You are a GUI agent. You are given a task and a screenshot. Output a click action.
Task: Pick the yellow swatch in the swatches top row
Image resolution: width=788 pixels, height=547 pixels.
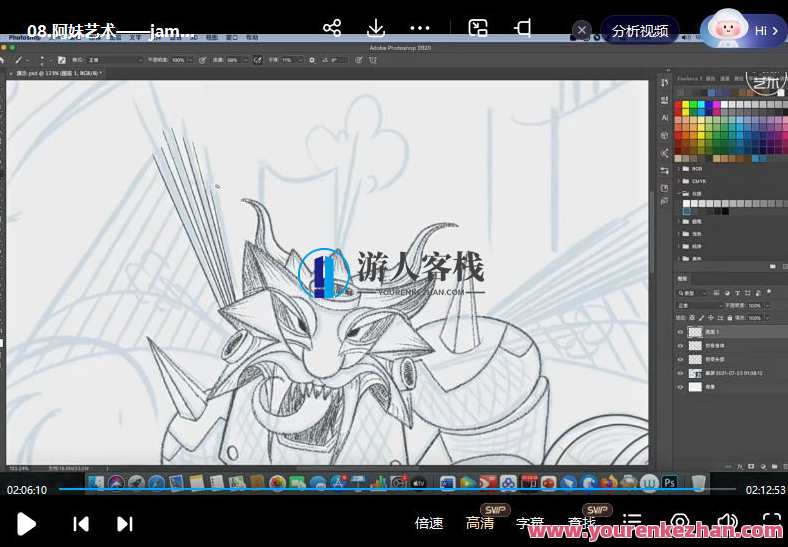(685, 105)
